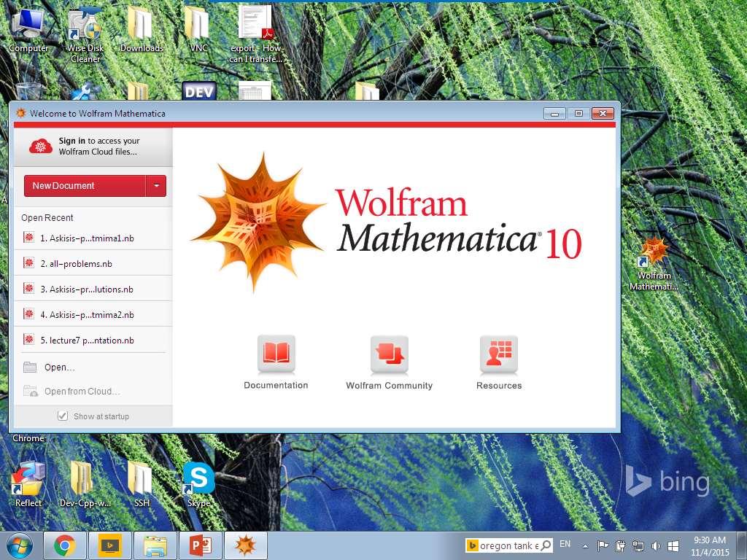Image resolution: width=747 pixels, height=560 pixels.
Task: Click the red Wolfram Cloud icon
Action: point(41,146)
